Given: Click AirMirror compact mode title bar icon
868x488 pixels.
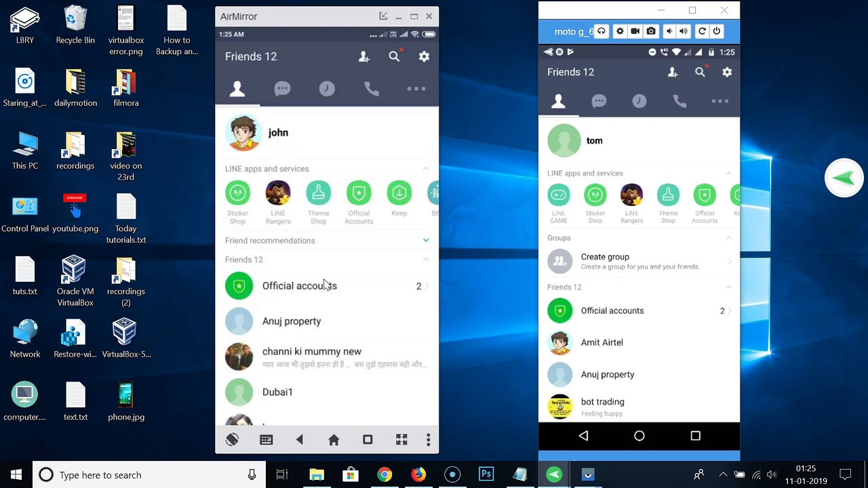Looking at the screenshot, I should tap(383, 16).
